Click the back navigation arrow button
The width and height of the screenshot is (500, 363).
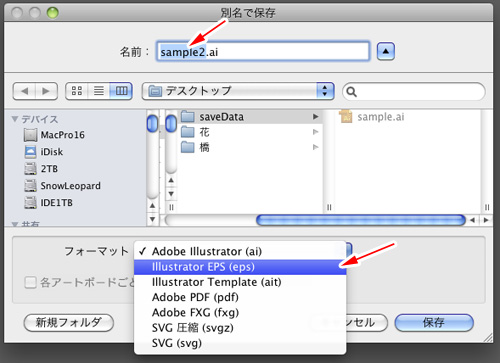[24, 91]
